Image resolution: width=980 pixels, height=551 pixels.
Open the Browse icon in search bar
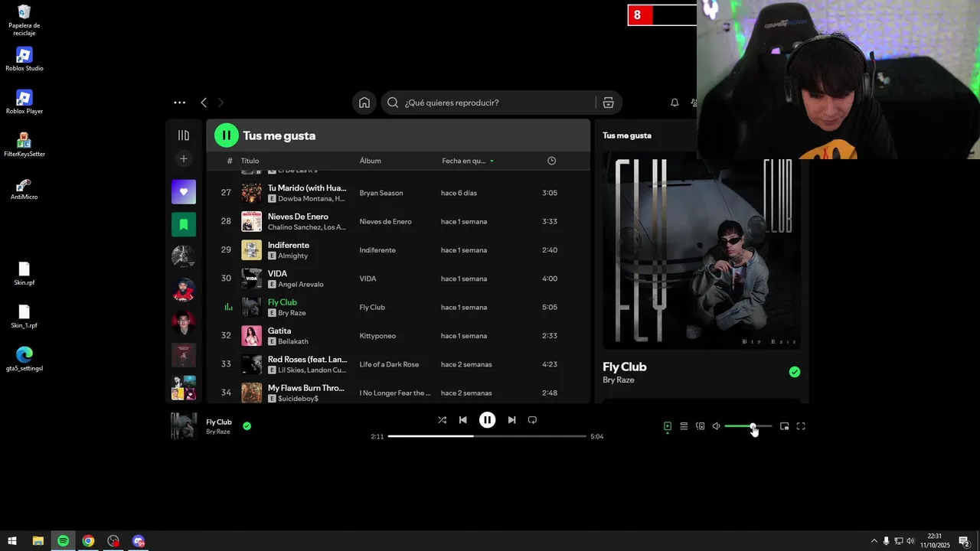[x=609, y=103]
